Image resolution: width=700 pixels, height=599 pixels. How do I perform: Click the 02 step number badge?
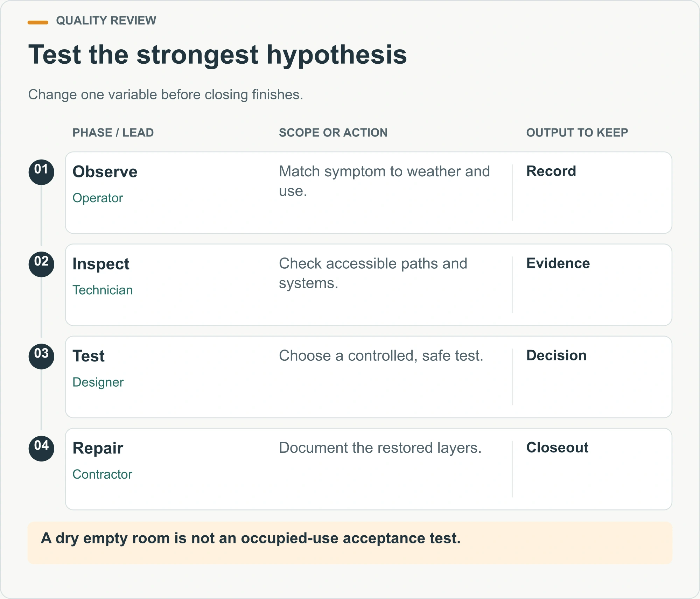[41, 264]
